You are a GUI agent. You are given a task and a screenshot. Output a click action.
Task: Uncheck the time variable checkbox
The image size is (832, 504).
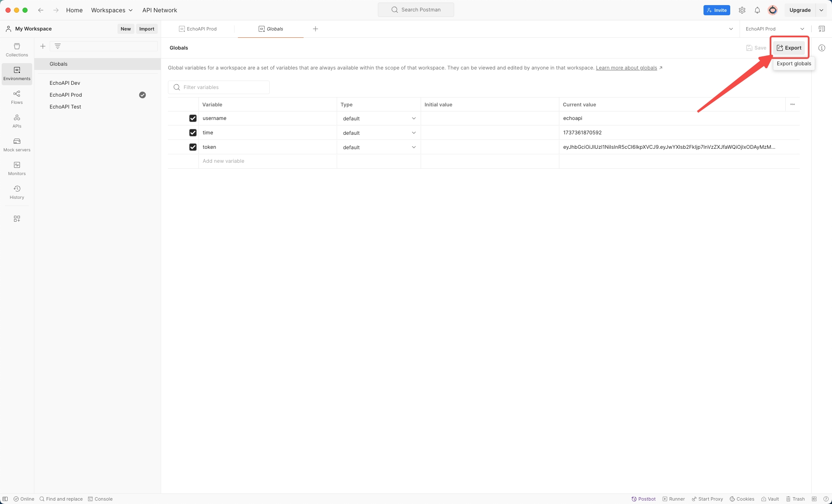193,133
